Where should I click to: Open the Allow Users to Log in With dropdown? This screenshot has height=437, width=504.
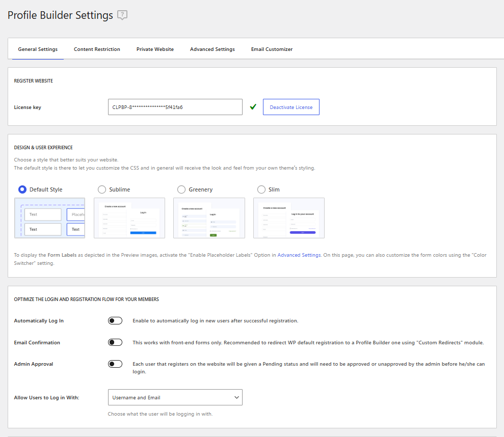(x=175, y=397)
